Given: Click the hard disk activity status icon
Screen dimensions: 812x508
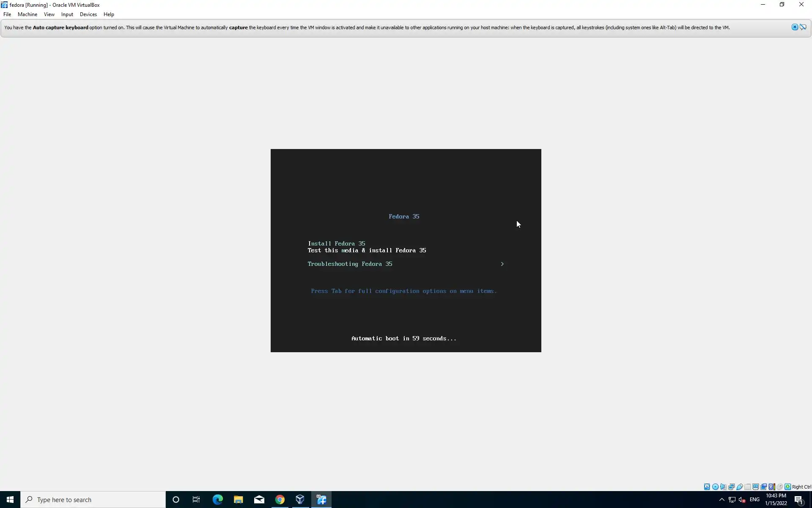Looking at the screenshot, I should coord(707,487).
